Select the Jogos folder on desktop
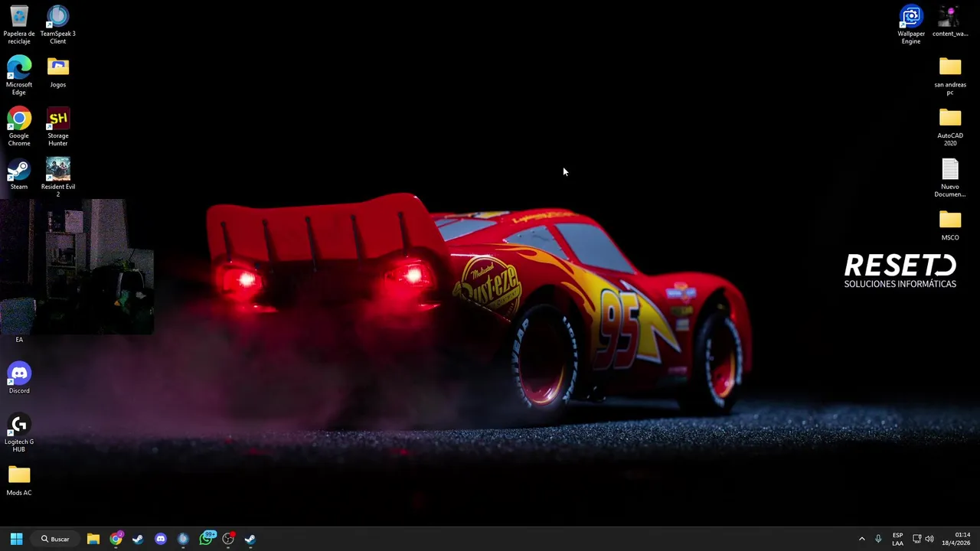Image resolution: width=980 pixels, height=551 pixels. tap(58, 73)
